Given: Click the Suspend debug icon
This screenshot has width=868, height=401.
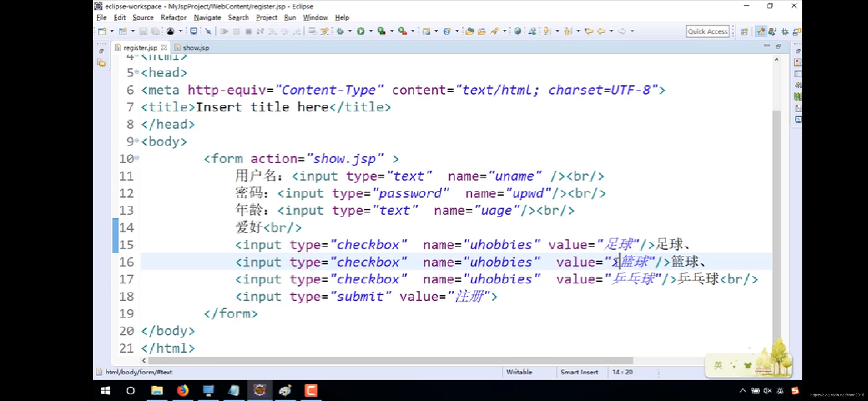Looking at the screenshot, I should [236, 32].
